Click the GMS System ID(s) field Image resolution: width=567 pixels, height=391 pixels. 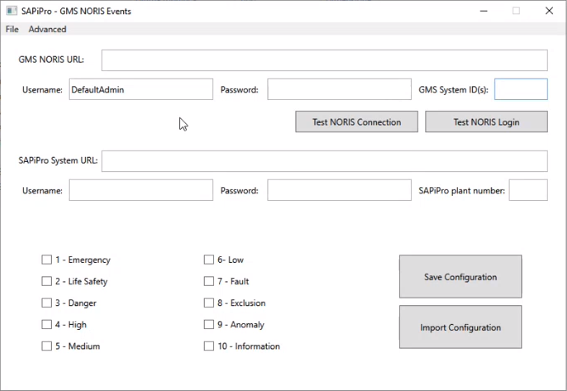click(521, 89)
